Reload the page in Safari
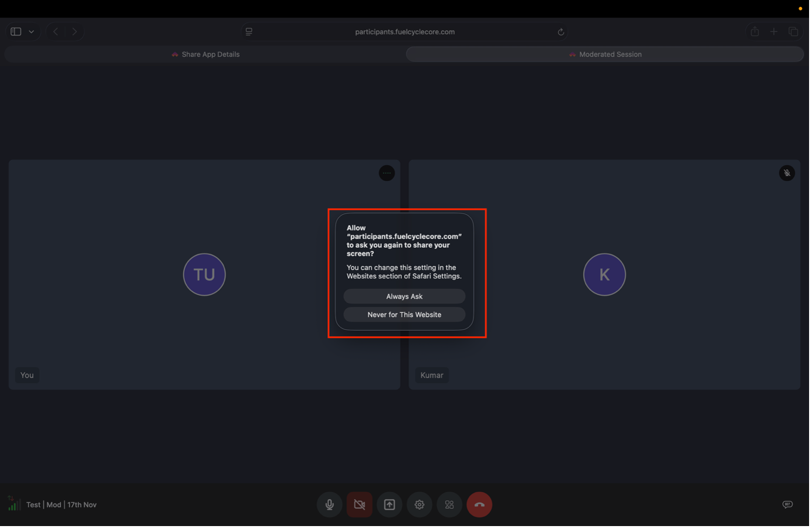The image size is (812, 529). [x=561, y=32]
